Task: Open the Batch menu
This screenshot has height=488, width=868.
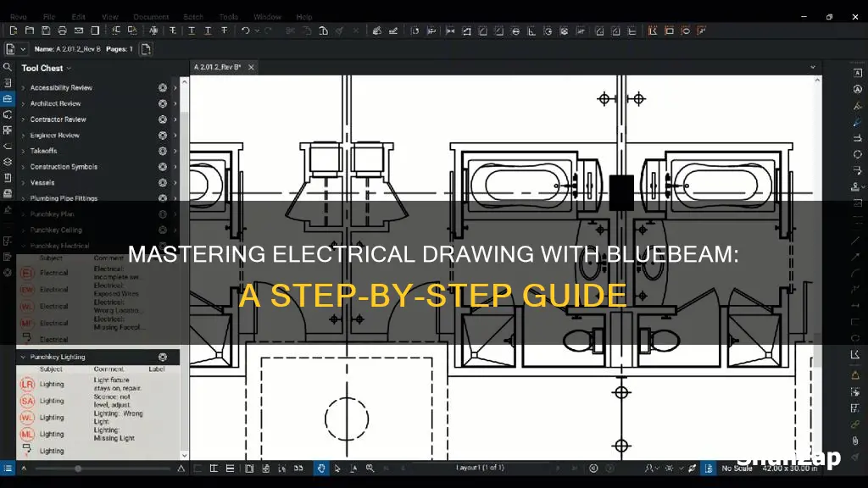Action: tap(193, 17)
